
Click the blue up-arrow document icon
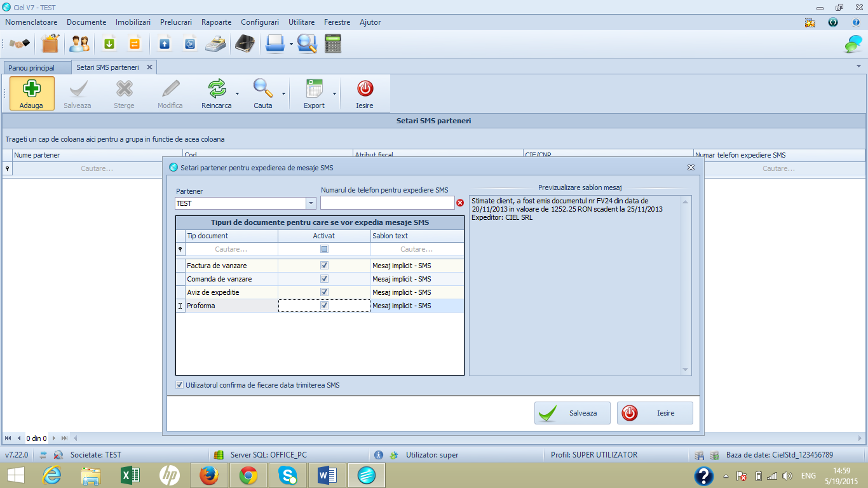(x=165, y=44)
